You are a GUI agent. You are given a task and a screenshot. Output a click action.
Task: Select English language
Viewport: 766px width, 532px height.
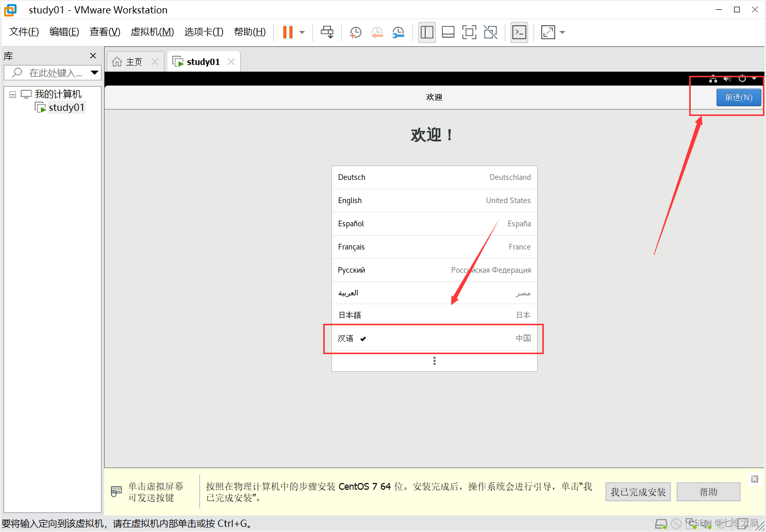point(435,201)
